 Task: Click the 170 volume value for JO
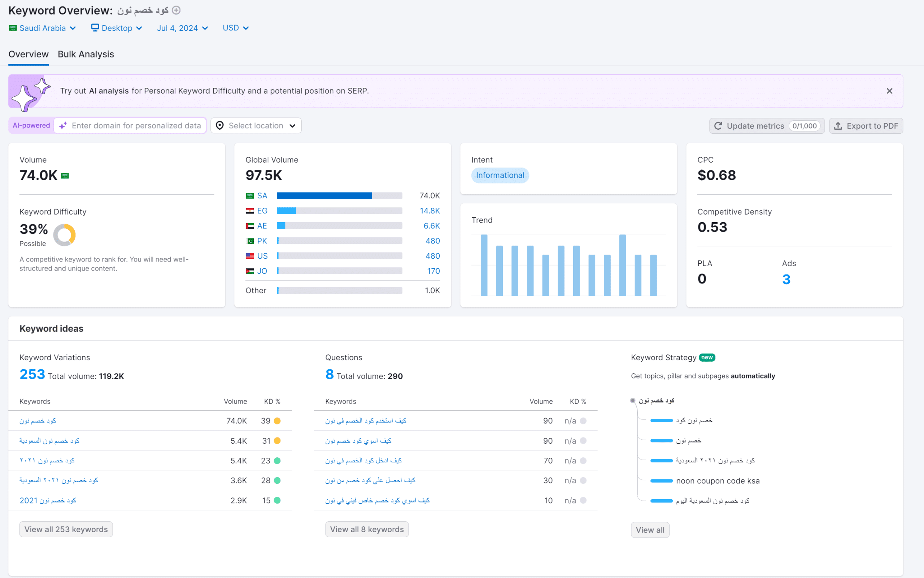click(433, 271)
